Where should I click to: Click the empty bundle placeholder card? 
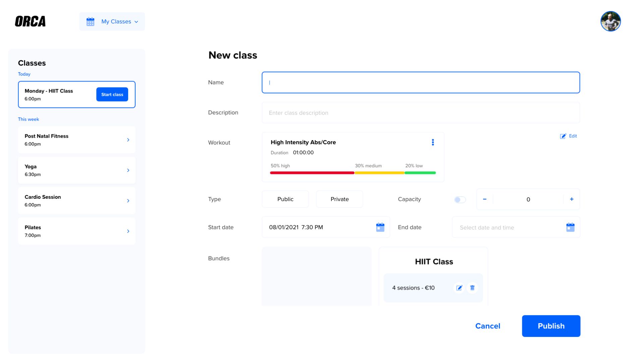[317, 276]
